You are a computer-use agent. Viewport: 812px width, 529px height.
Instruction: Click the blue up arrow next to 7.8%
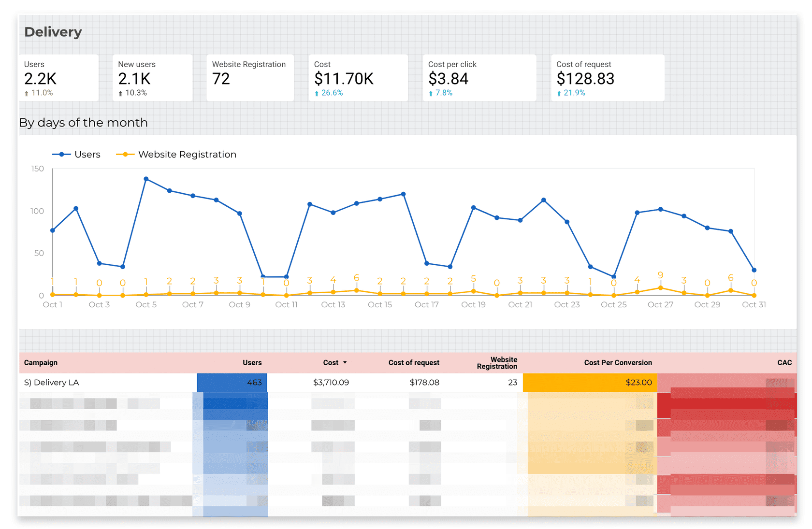click(x=431, y=93)
